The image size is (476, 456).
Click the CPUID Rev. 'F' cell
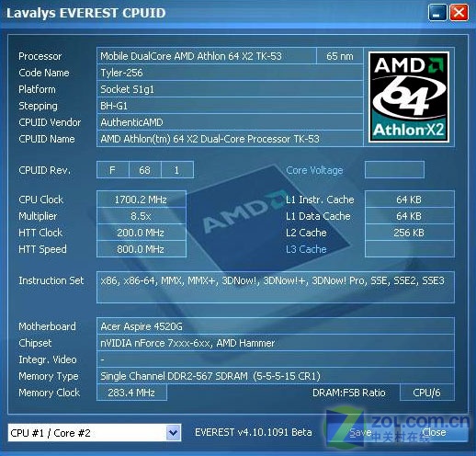pyautogui.click(x=112, y=170)
